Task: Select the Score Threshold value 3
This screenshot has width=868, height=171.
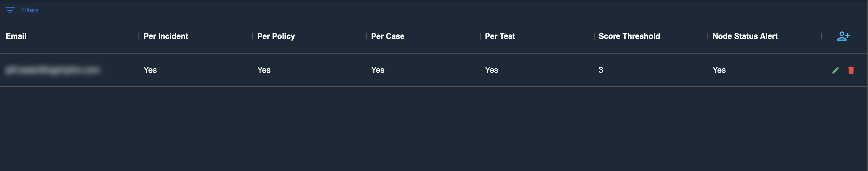Action: [x=601, y=70]
